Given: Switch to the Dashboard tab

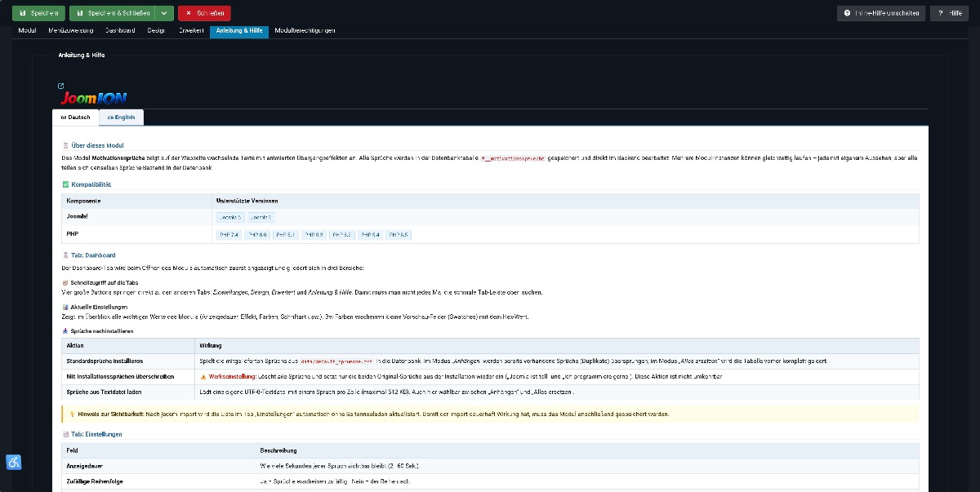Looking at the screenshot, I should pyautogui.click(x=120, y=30).
